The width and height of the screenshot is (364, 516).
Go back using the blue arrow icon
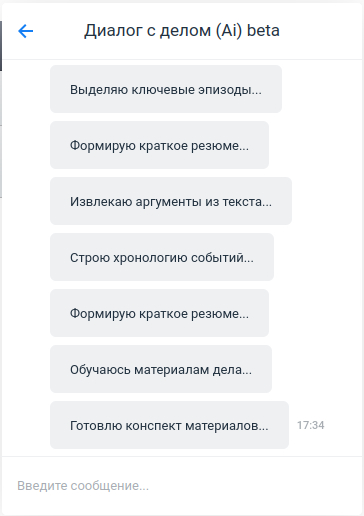coord(26,31)
